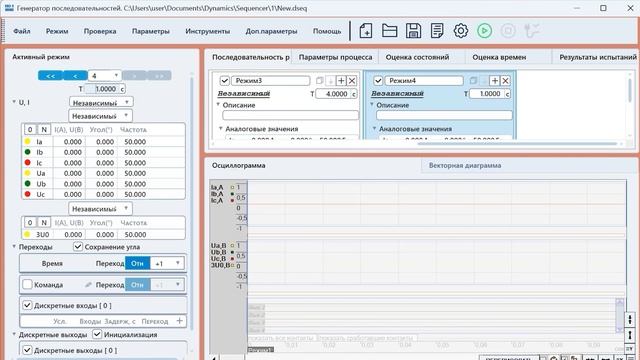Screen dimensions: 640x360
Task: Open the Независимый dropdown beside U, I
Action: coord(101,102)
